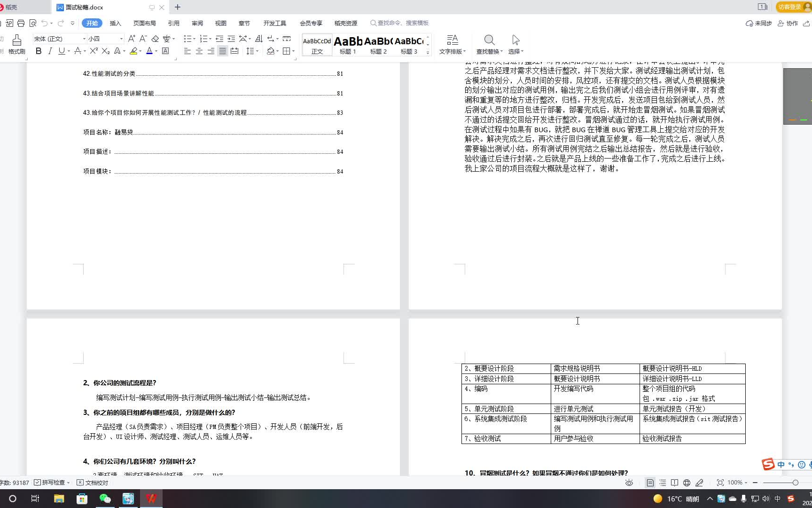
Task: Click the Format Painter (格式刷) icon
Action: pos(17,44)
